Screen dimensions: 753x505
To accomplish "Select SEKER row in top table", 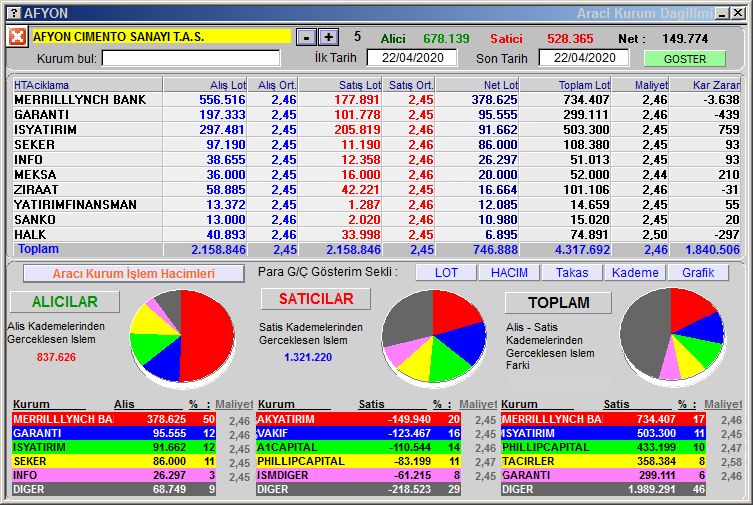I will coord(376,144).
